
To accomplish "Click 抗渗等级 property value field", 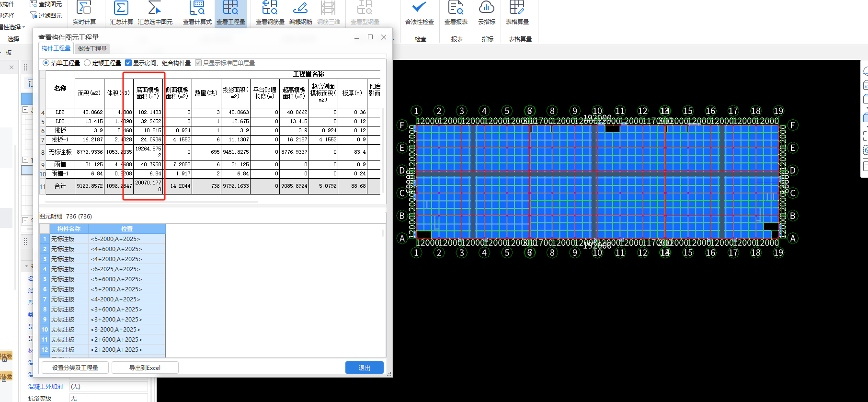I will (x=109, y=398).
